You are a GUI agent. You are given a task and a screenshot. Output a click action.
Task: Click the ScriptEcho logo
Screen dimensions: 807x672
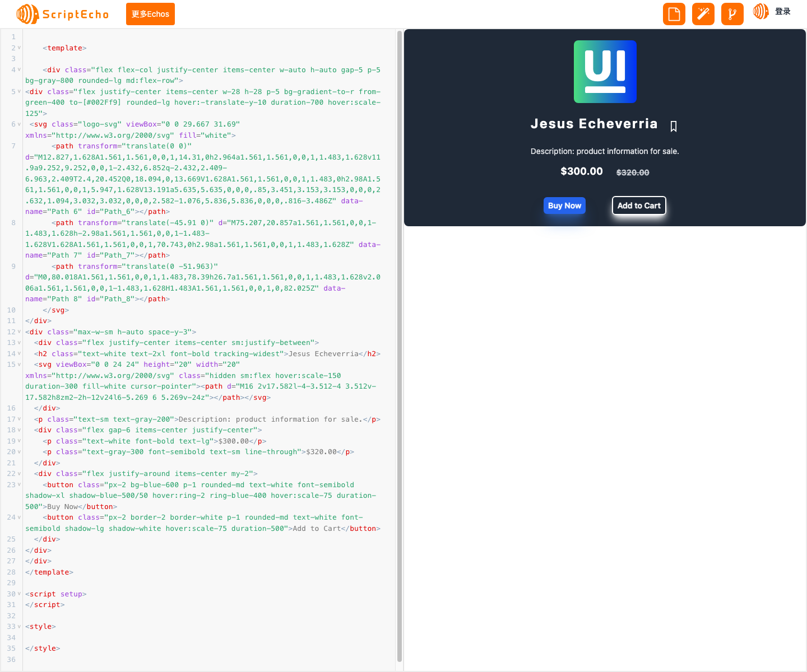[63, 14]
